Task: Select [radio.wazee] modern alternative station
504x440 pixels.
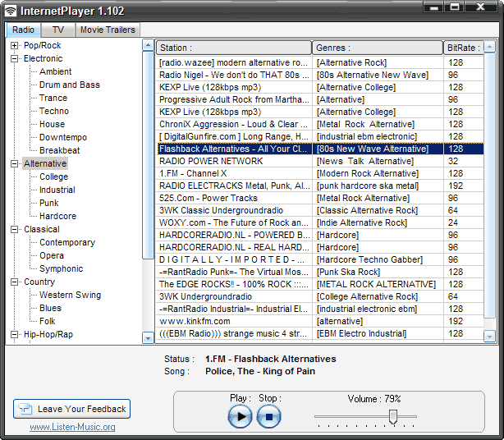Action: pyautogui.click(x=320, y=62)
